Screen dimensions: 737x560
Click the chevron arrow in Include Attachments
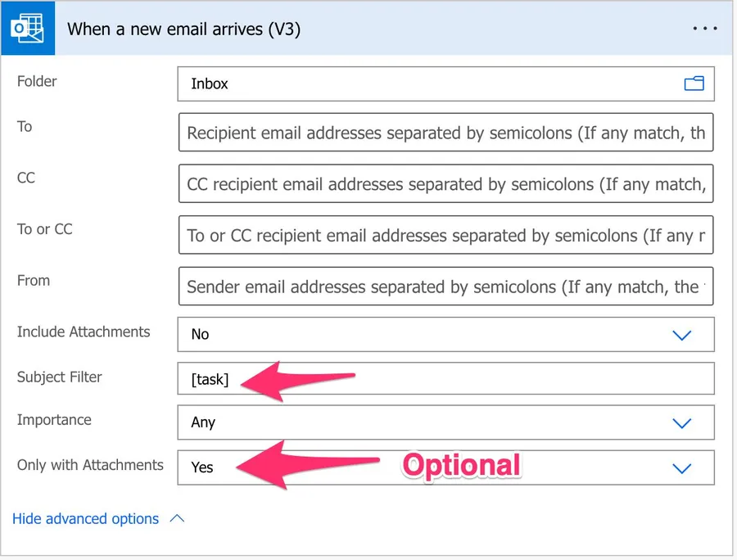tap(681, 335)
